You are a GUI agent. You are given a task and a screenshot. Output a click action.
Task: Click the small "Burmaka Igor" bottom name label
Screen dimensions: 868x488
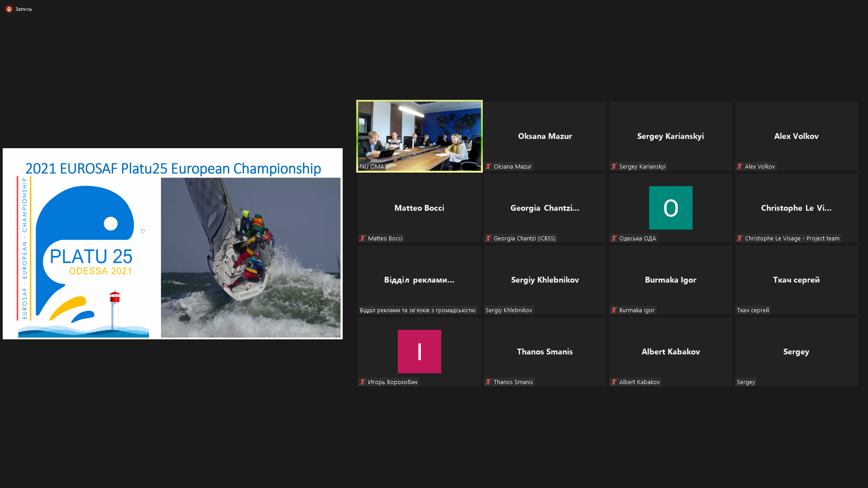coord(637,310)
